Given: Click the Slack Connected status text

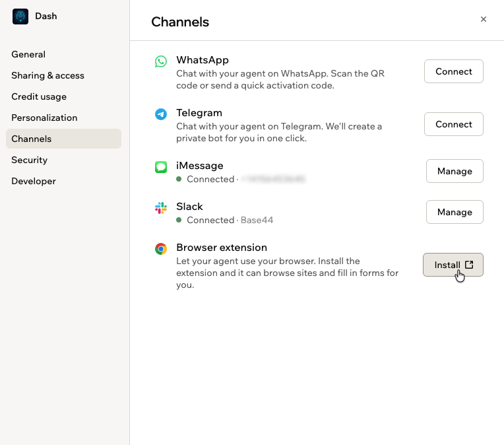Looking at the screenshot, I should click(x=210, y=220).
